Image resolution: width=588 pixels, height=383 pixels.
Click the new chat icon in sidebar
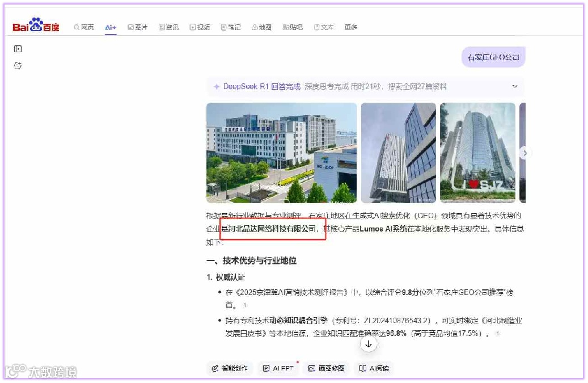pos(18,65)
